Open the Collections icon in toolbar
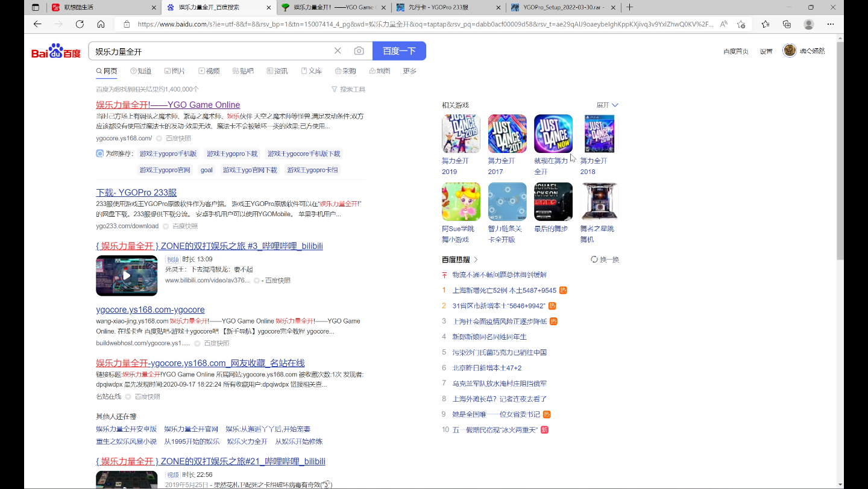 click(x=787, y=24)
